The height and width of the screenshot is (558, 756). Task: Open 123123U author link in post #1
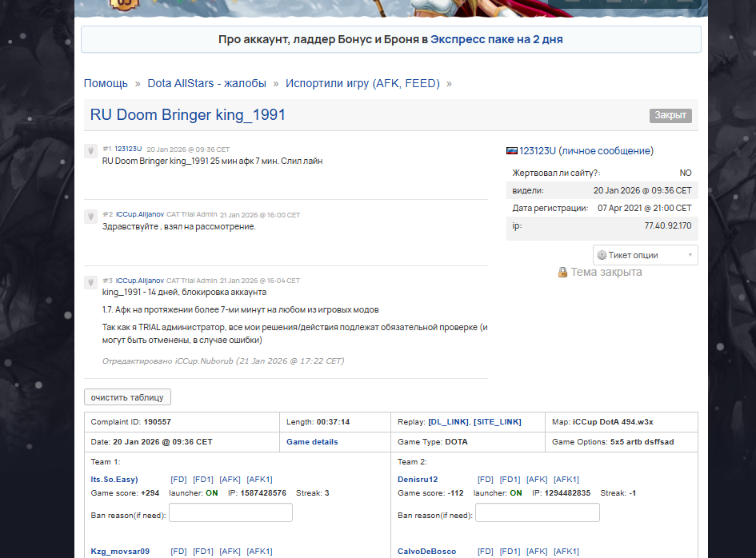128,149
